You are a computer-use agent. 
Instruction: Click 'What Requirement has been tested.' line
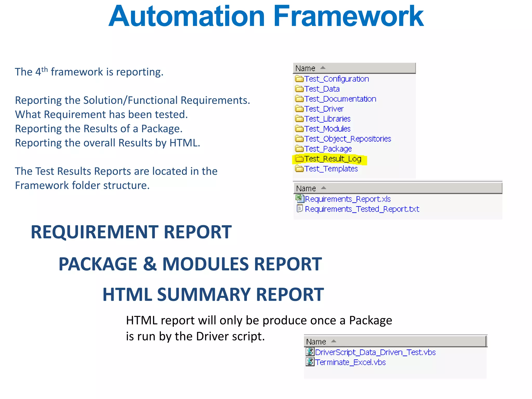coord(101,115)
